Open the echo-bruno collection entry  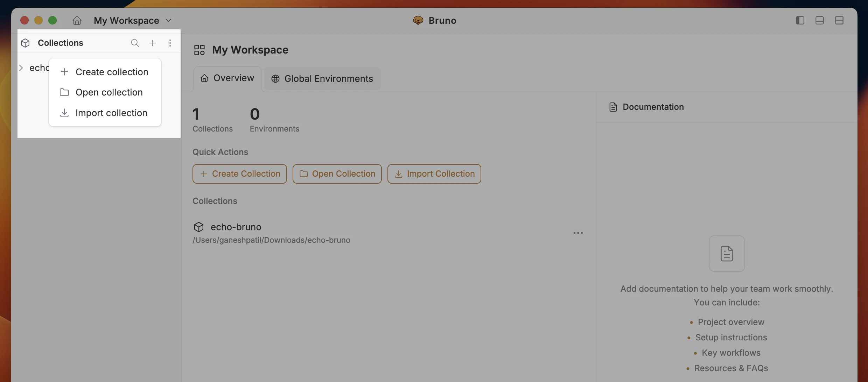[x=236, y=227]
